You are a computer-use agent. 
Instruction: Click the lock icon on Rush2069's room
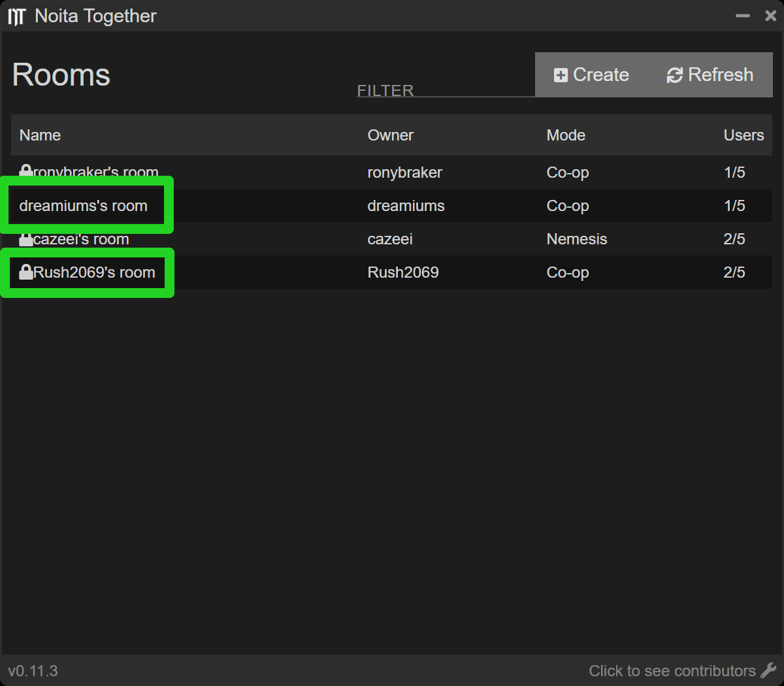point(26,272)
